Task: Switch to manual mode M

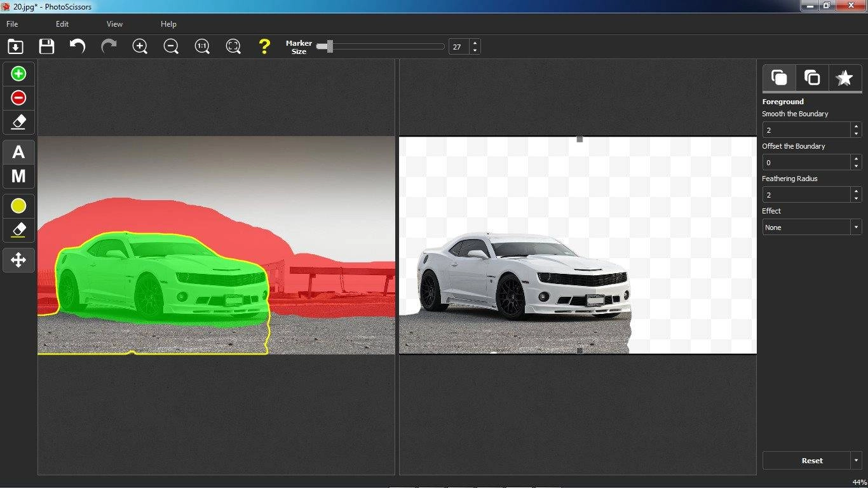Action: point(18,176)
